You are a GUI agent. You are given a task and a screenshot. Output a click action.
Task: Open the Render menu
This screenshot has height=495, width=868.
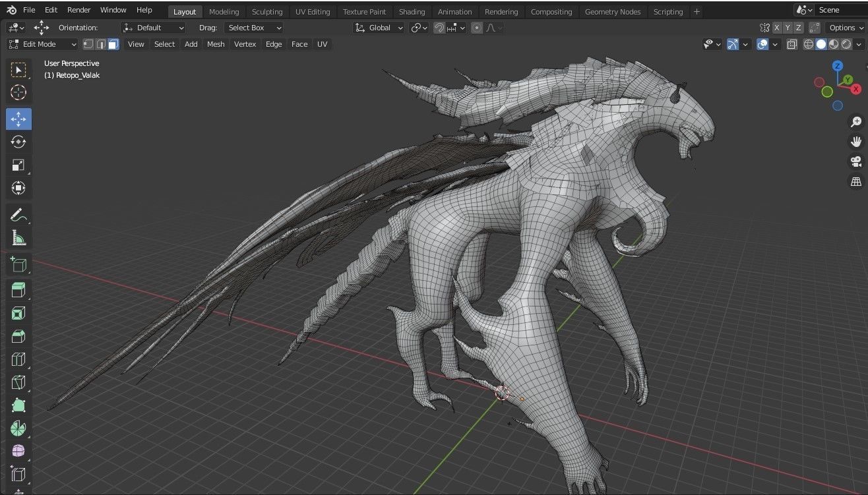coord(78,10)
